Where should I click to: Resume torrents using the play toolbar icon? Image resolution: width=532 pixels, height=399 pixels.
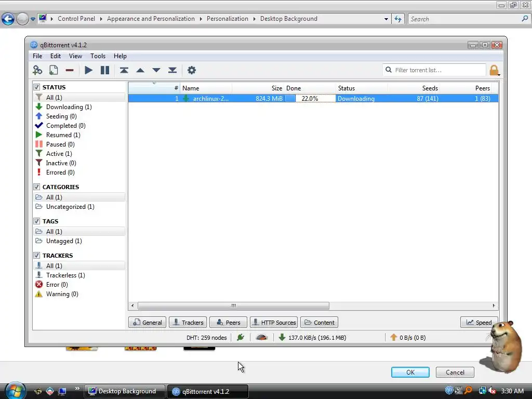click(88, 70)
